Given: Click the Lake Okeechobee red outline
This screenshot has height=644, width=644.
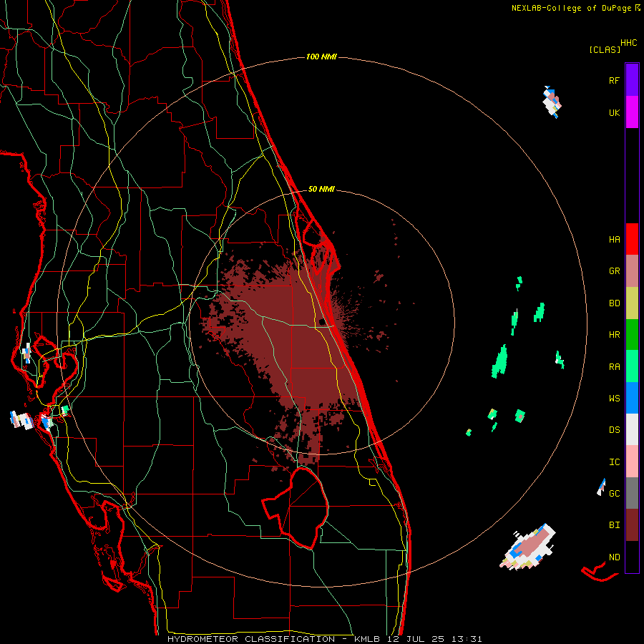Looking at the screenshot, I should point(296,508).
